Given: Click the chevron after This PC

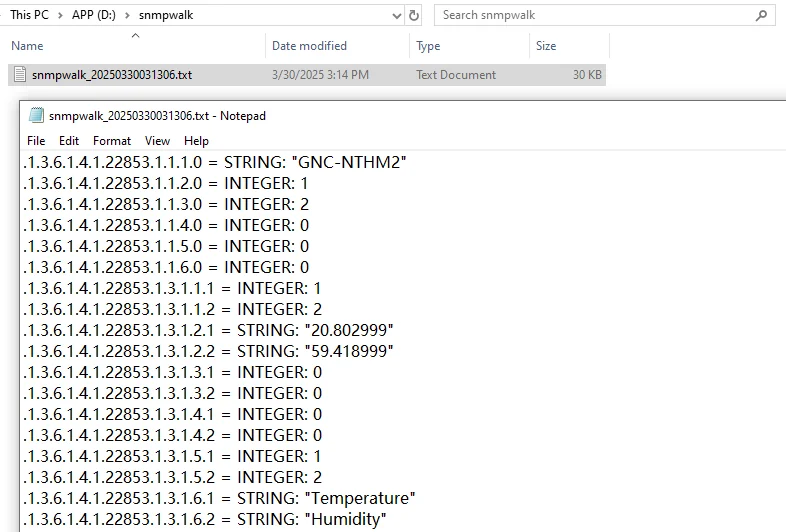Looking at the screenshot, I should pyautogui.click(x=60, y=16).
